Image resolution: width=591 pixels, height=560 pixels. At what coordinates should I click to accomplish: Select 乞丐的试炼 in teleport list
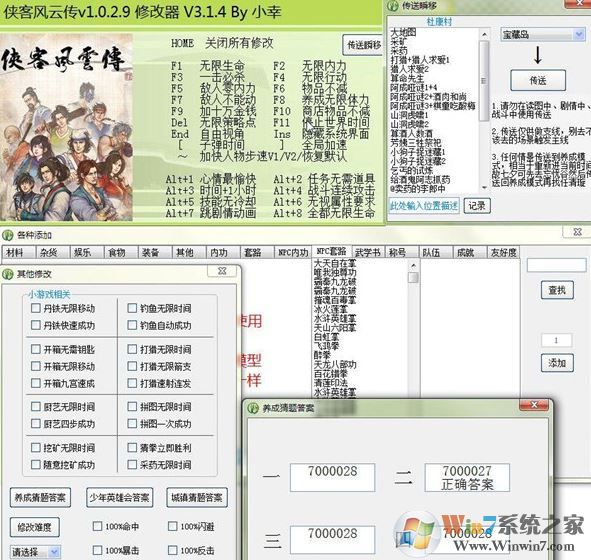click(x=412, y=170)
